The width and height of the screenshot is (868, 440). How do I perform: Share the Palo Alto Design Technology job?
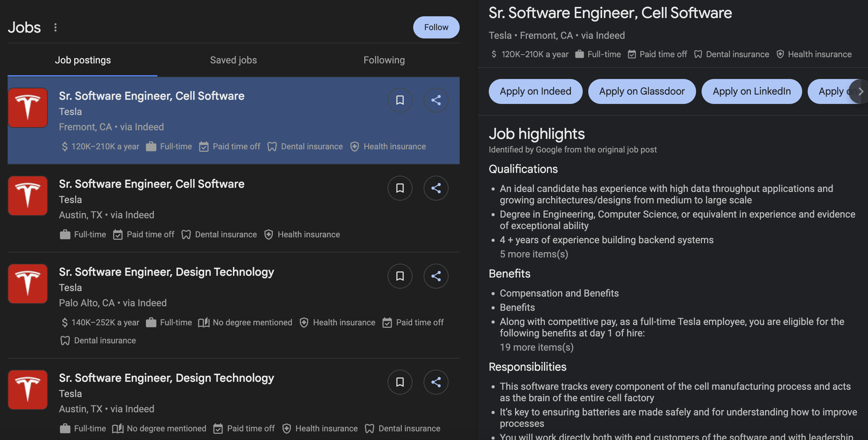pyautogui.click(x=436, y=276)
